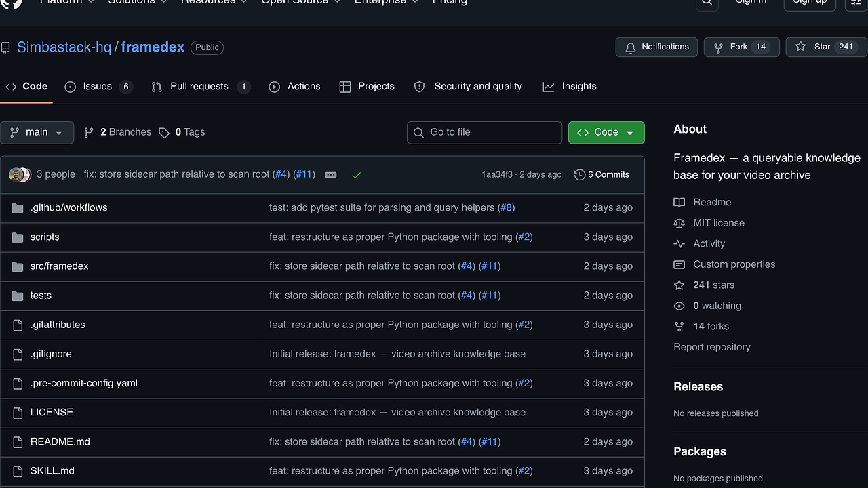
Task: Expand commit message ellipsis button
Action: click(331, 175)
